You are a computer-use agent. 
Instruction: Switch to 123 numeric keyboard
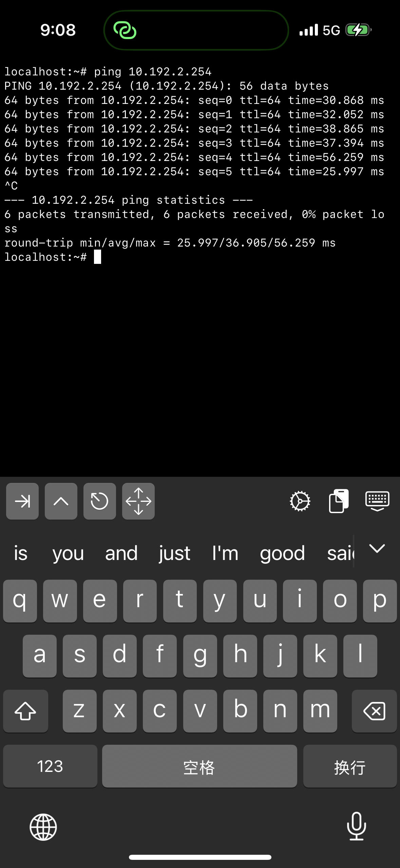50,766
